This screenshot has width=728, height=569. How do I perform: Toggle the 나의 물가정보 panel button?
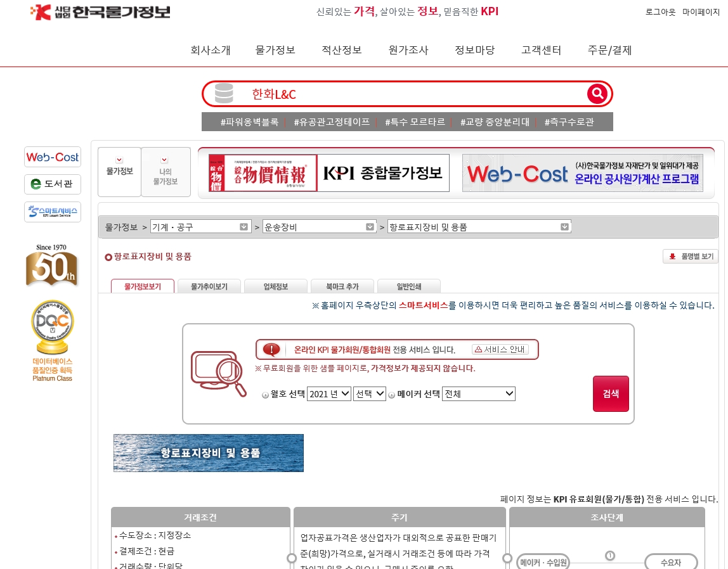(x=166, y=172)
